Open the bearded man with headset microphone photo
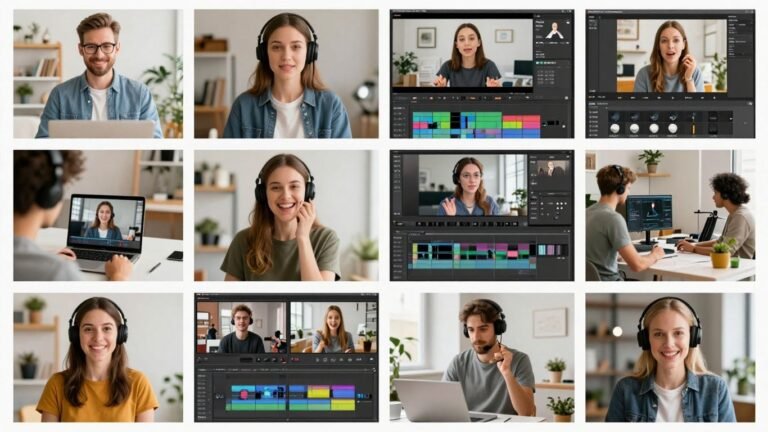Viewport: 768px width, 432px height. click(x=482, y=358)
